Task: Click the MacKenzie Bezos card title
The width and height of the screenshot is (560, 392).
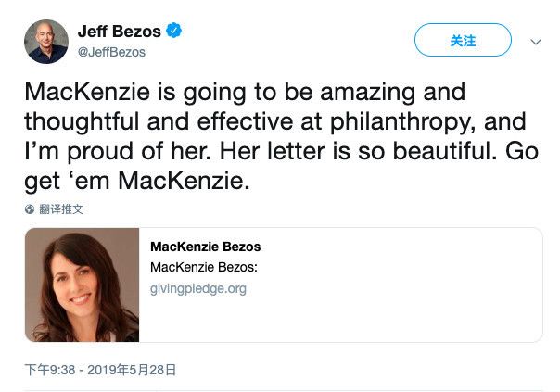Action: (x=205, y=247)
